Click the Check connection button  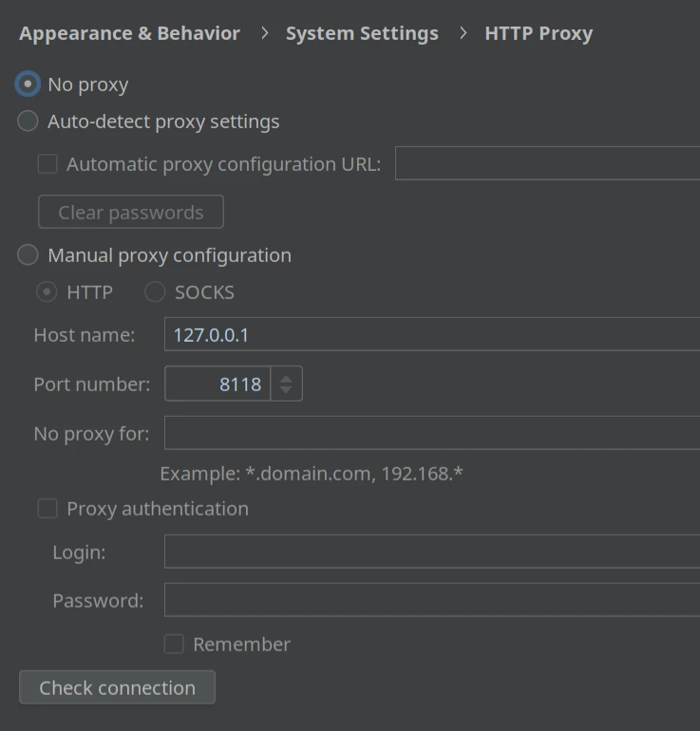(117, 687)
